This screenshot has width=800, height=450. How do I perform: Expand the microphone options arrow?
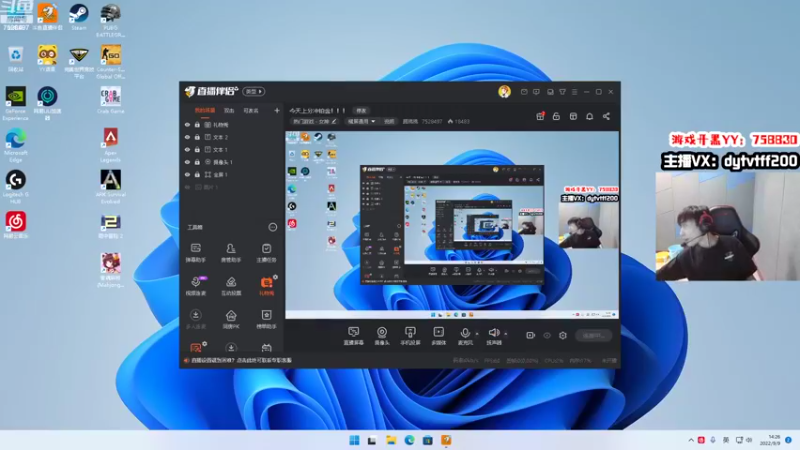point(477,334)
